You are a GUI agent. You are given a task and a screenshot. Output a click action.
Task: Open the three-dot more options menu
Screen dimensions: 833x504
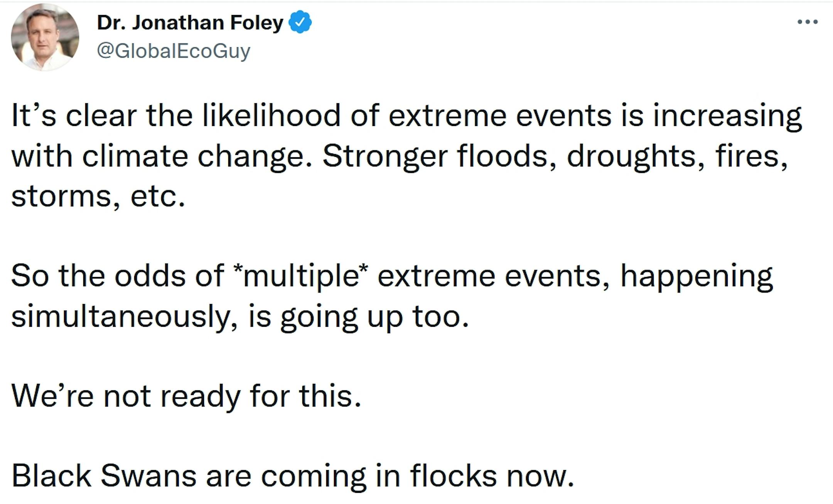808,22
